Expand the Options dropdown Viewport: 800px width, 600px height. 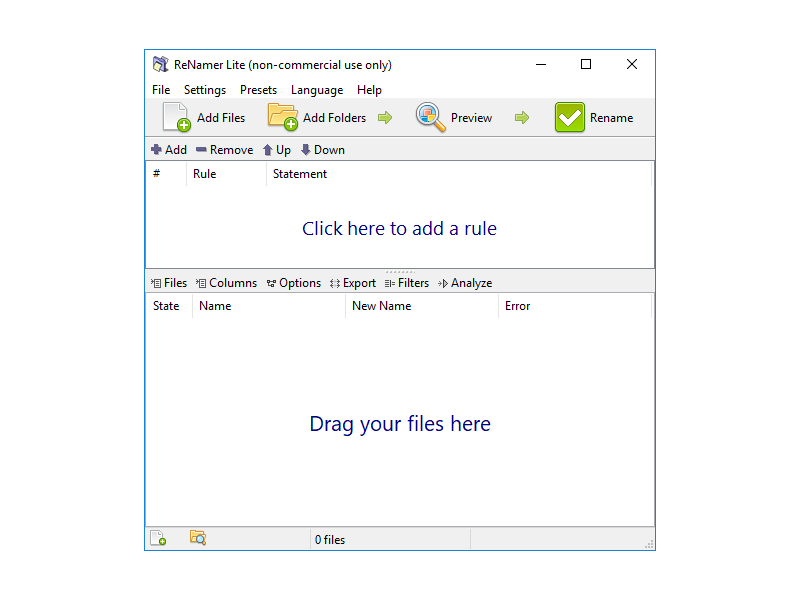tap(293, 283)
